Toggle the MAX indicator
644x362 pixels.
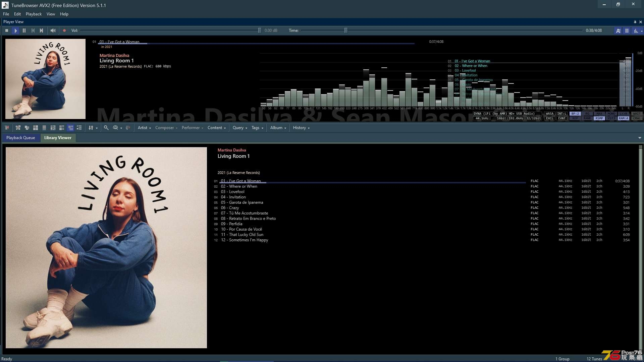click(599, 114)
